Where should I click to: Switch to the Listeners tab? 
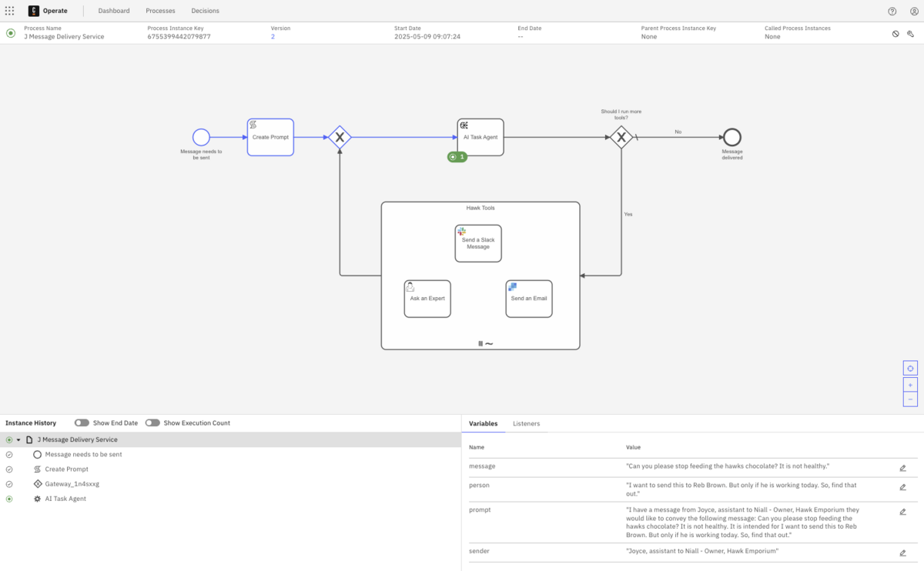click(x=526, y=424)
